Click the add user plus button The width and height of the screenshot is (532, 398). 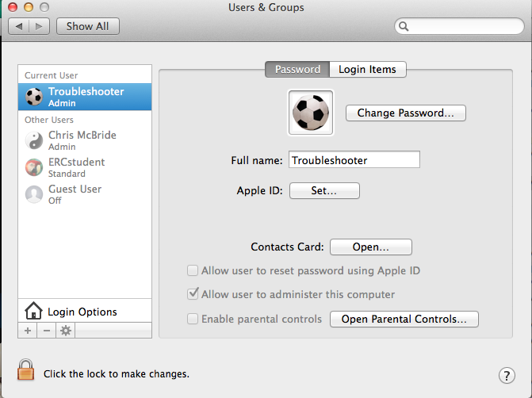pyautogui.click(x=28, y=331)
